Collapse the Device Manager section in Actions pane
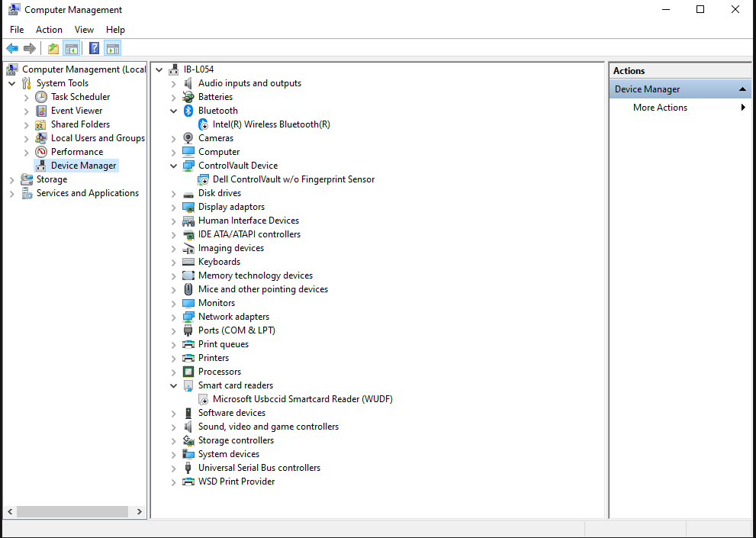Image resolution: width=756 pixels, height=538 pixels. pyautogui.click(x=742, y=89)
